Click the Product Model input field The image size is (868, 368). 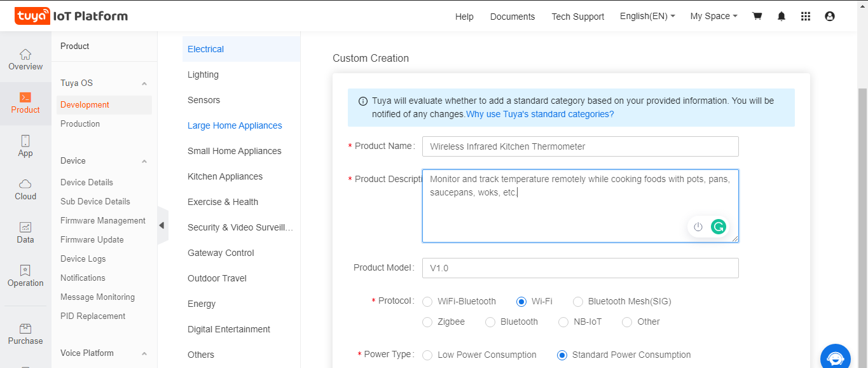tap(580, 268)
